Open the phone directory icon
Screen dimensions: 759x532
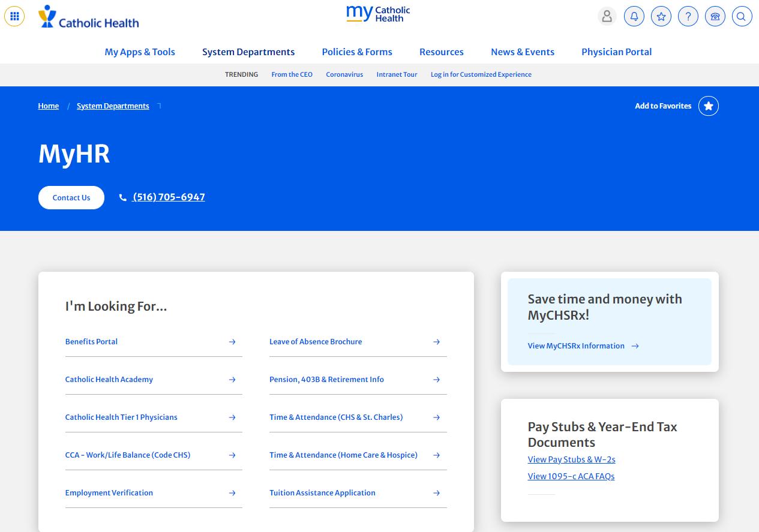[x=715, y=16]
